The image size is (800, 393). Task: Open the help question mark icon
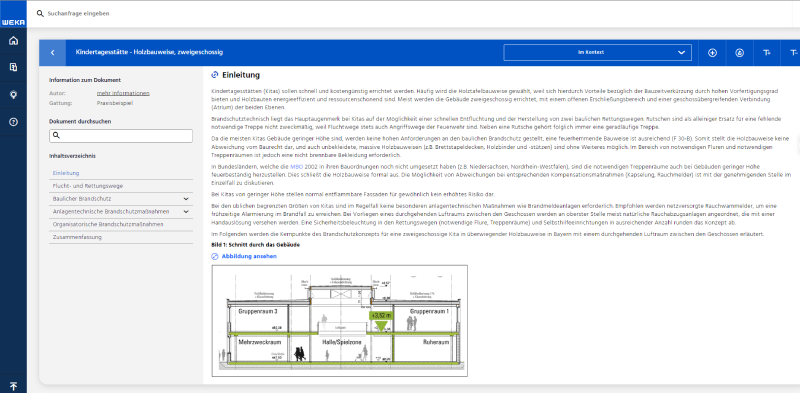click(x=13, y=122)
